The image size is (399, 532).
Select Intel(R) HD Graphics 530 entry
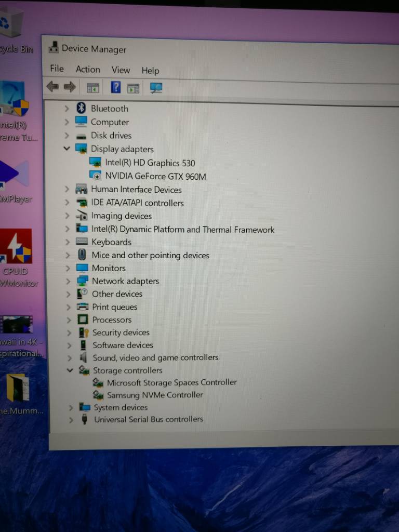click(x=150, y=163)
